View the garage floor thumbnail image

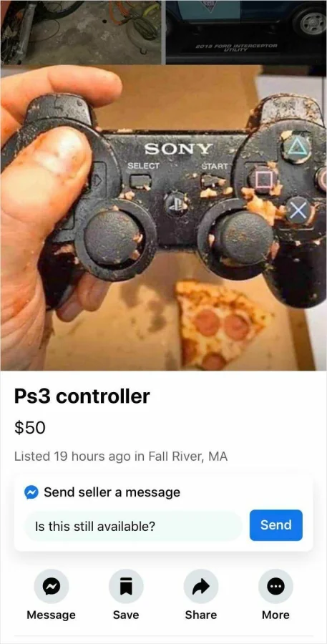(x=82, y=32)
